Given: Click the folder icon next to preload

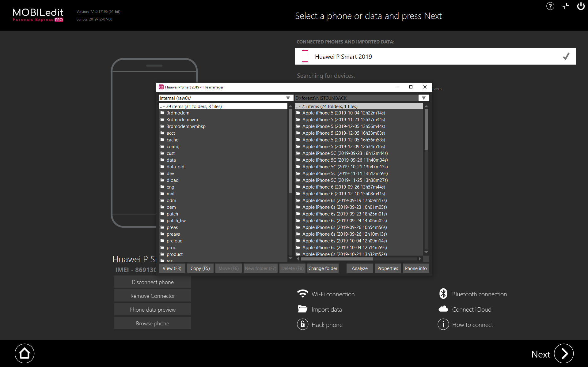Looking at the screenshot, I should [x=162, y=241].
